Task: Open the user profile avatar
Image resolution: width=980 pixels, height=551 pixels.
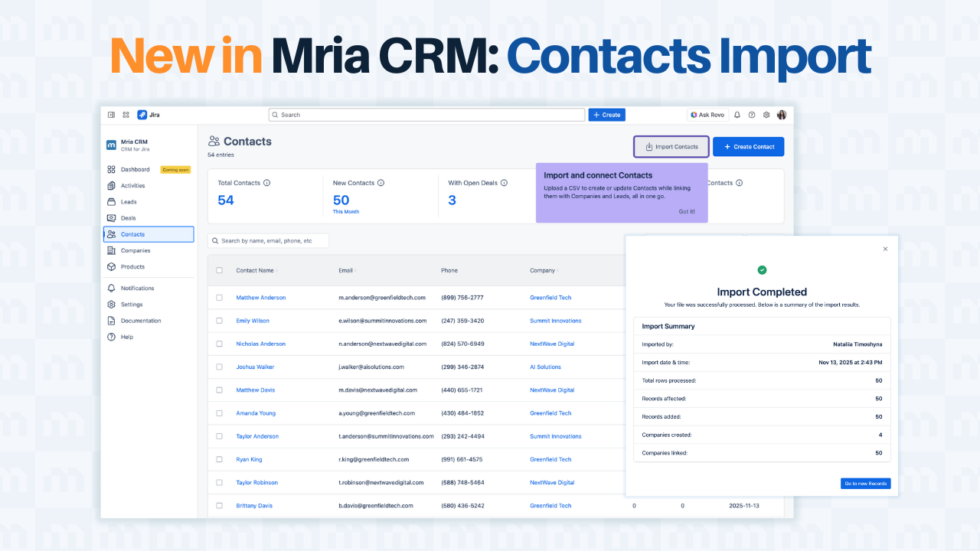Action: (782, 115)
